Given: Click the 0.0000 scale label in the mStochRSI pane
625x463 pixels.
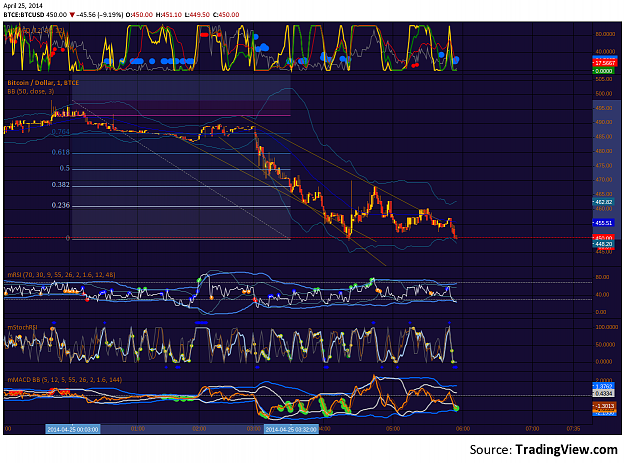Looking at the screenshot, I should (605, 362).
